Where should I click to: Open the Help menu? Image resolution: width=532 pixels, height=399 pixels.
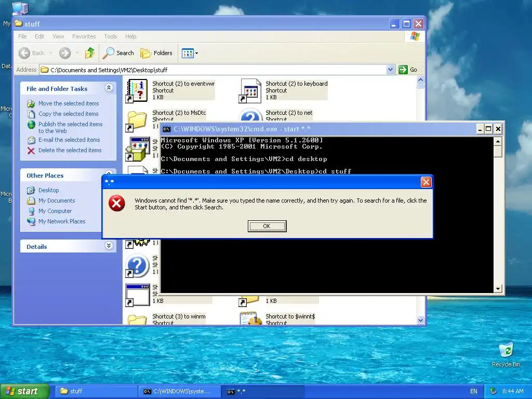[x=130, y=36]
